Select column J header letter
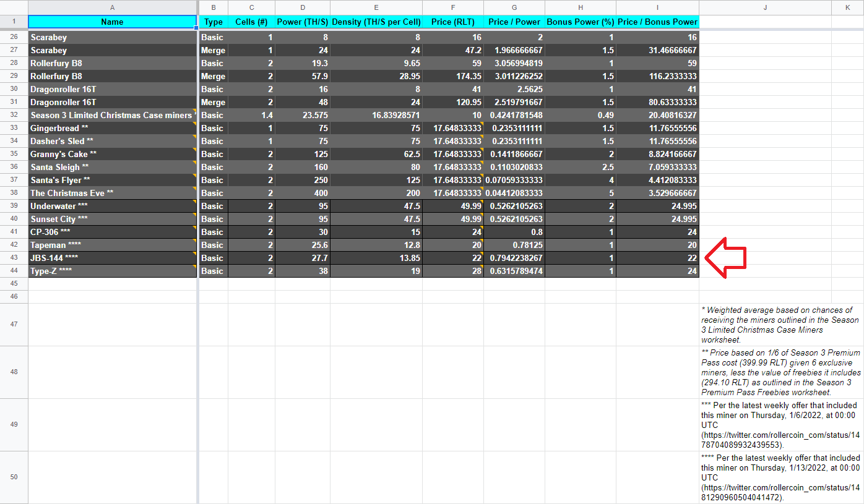Image resolution: width=864 pixels, height=504 pixels. click(x=765, y=7)
